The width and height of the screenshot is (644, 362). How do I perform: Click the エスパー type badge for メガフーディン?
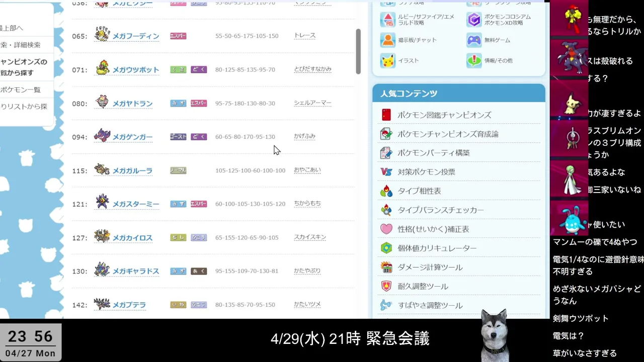[178, 36]
